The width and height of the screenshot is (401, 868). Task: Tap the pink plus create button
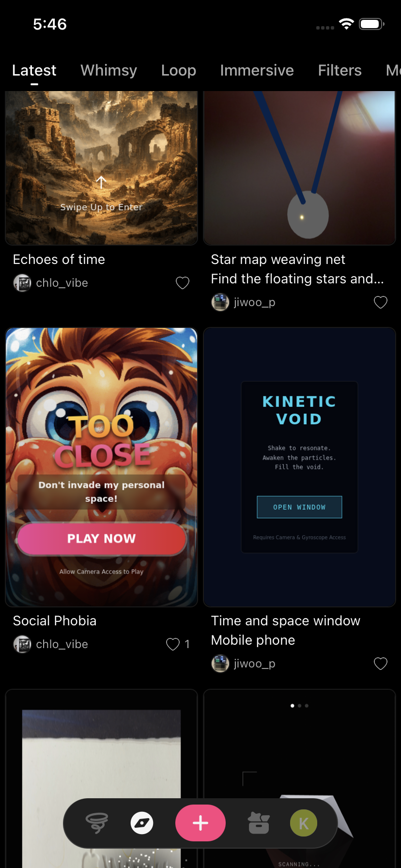(200, 823)
